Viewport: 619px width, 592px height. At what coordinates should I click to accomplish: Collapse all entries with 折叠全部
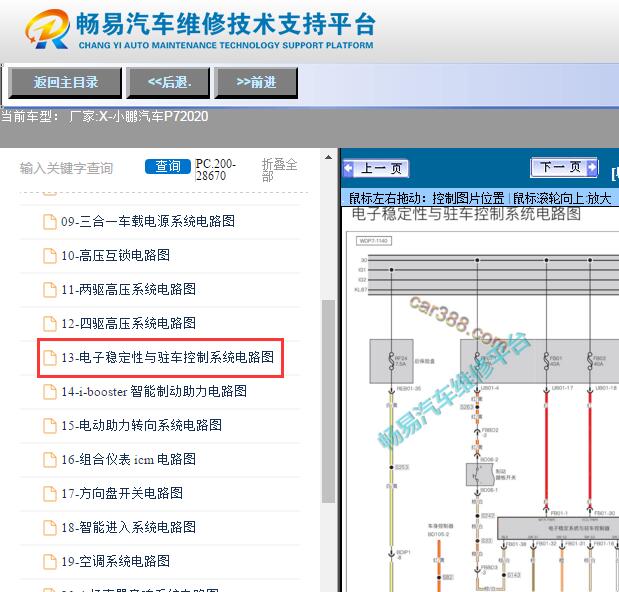coord(279,170)
